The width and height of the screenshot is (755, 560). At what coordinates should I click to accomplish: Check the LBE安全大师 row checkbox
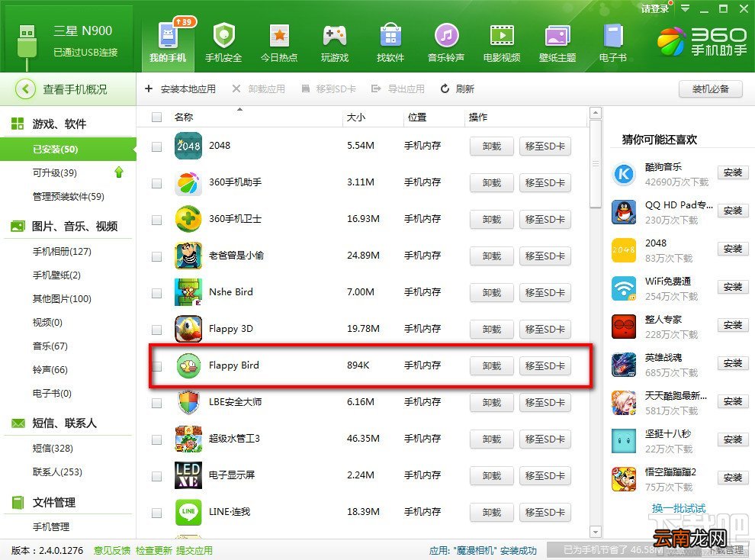(156, 403)
